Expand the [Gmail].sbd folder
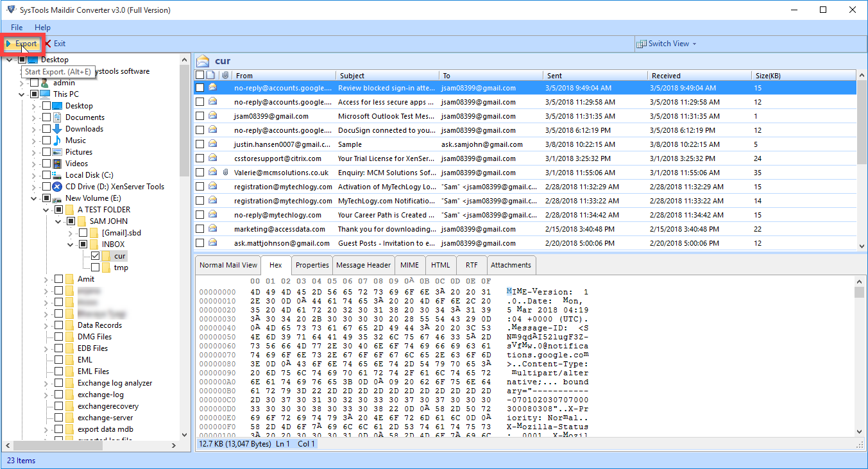Viewport: 868px width, 469px height. 71,232
